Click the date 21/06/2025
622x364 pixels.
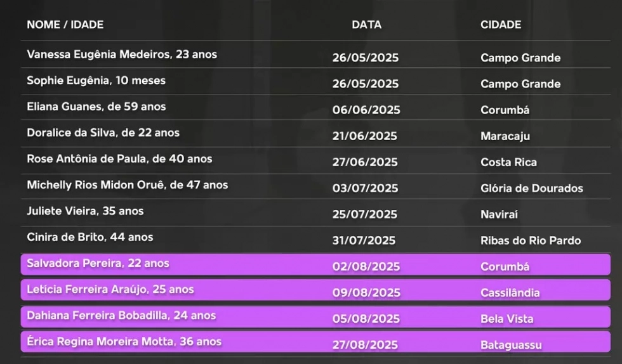coord(365,136)
